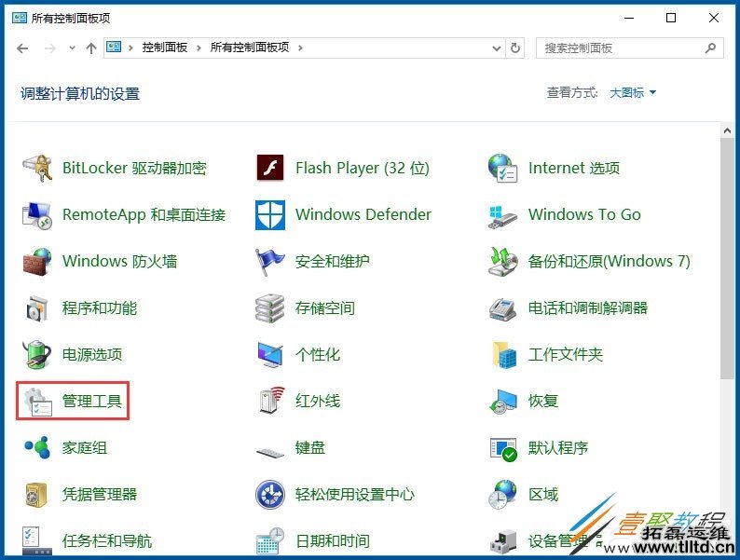Open the 默认程序 icon
Screen dimensions: 740x560
pyautogui.click(x=503, y=449)
